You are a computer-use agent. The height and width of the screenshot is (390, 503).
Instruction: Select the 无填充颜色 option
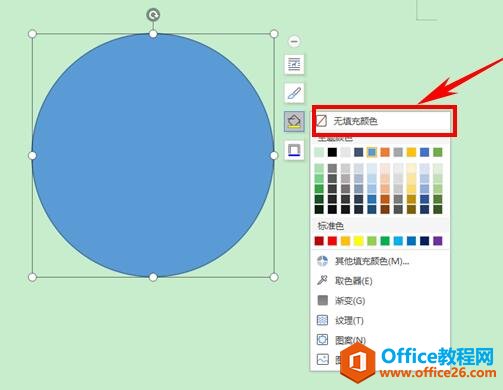pyautogui.click(x=384, y=121)
